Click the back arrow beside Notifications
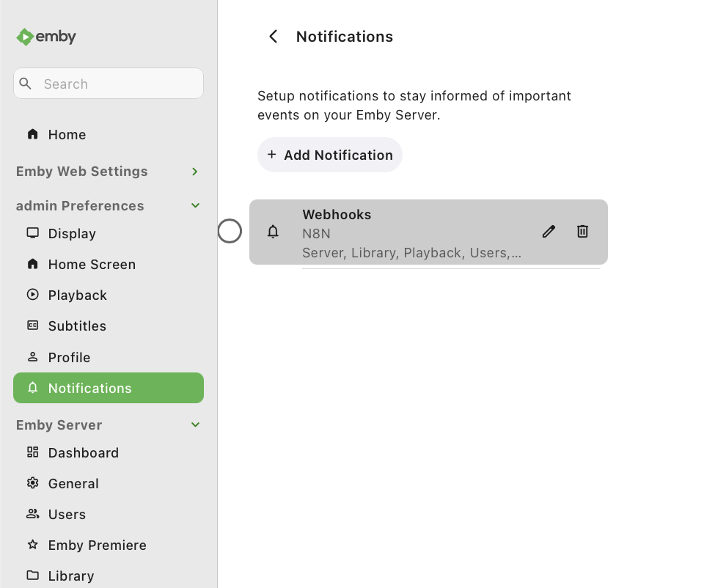Screen dimensions: 704x588 click(x=274, y=37)
